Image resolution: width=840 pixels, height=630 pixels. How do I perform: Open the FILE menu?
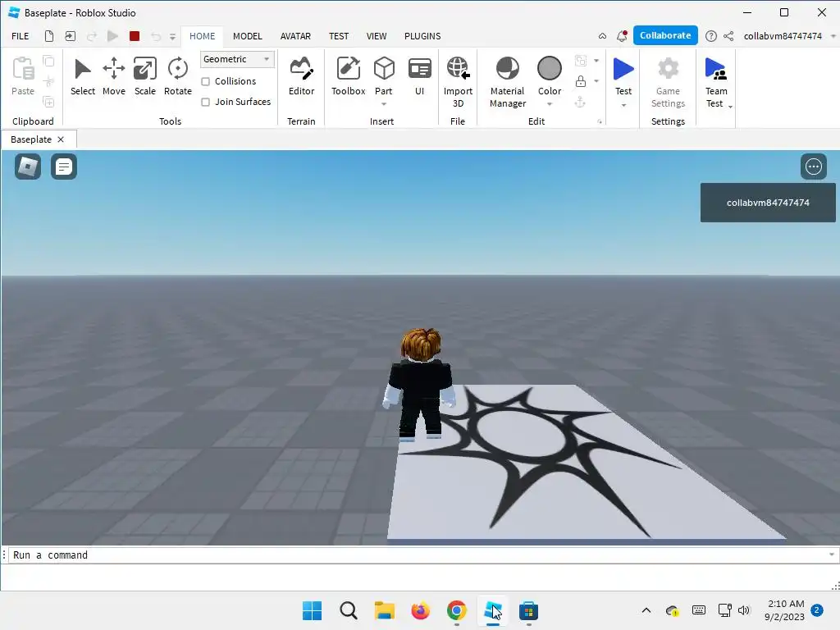coord(21,36)
